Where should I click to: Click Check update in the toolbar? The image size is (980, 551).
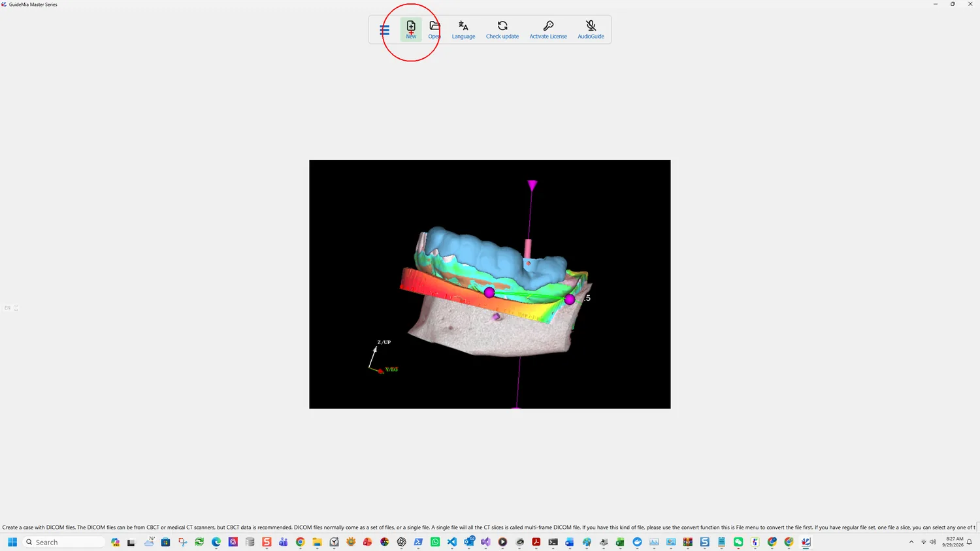click(502, 30)
